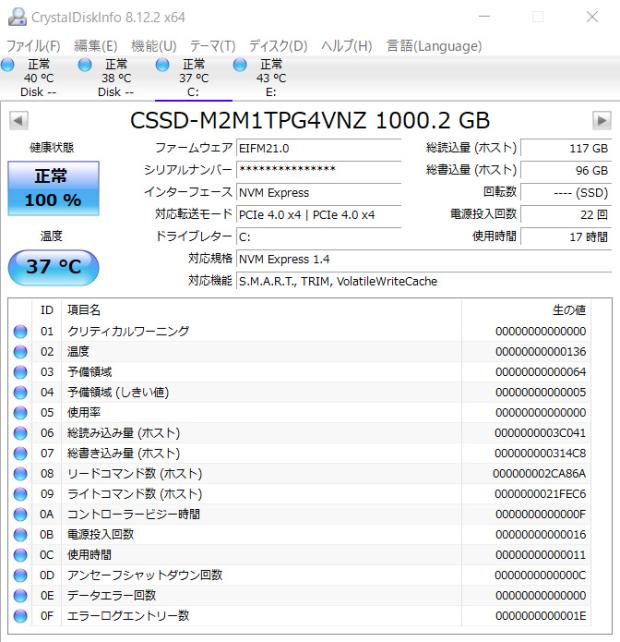The image size is (620, 642).
Task: Click the 正常 100 % health status button
Action: pyautogui.click(x=53, y=188)
